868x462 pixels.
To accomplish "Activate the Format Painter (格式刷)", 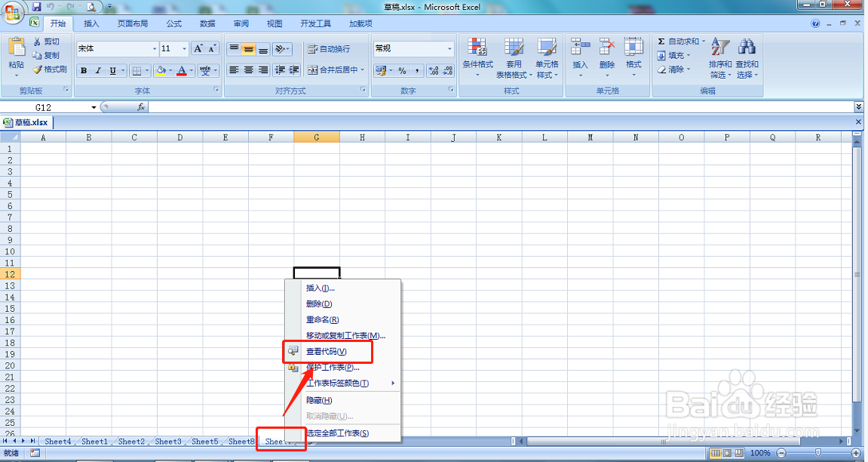I will (49, 69).
